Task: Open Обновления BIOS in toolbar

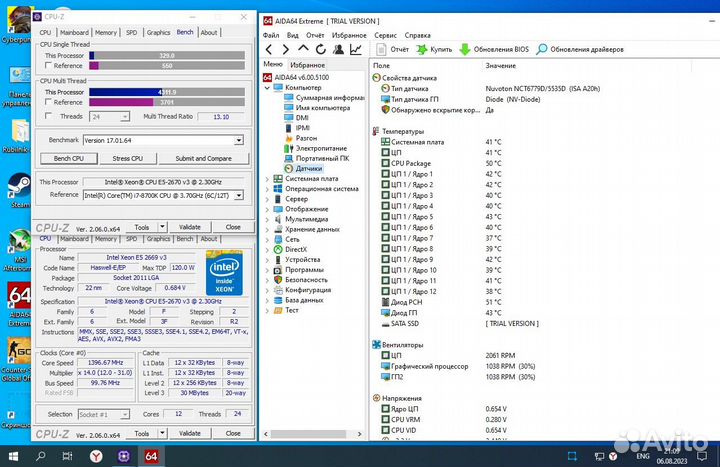Action: point(494,49)
